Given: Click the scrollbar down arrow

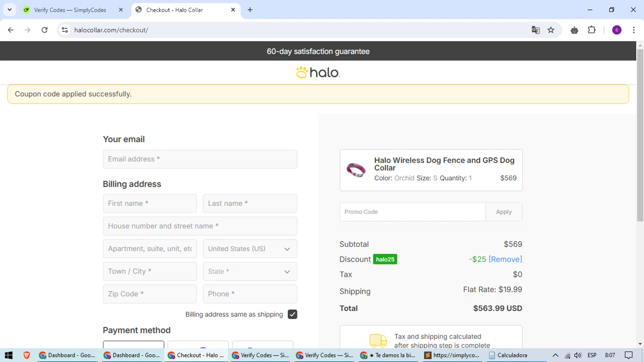Looking at the screenshot, I should [x=640, y=344].
